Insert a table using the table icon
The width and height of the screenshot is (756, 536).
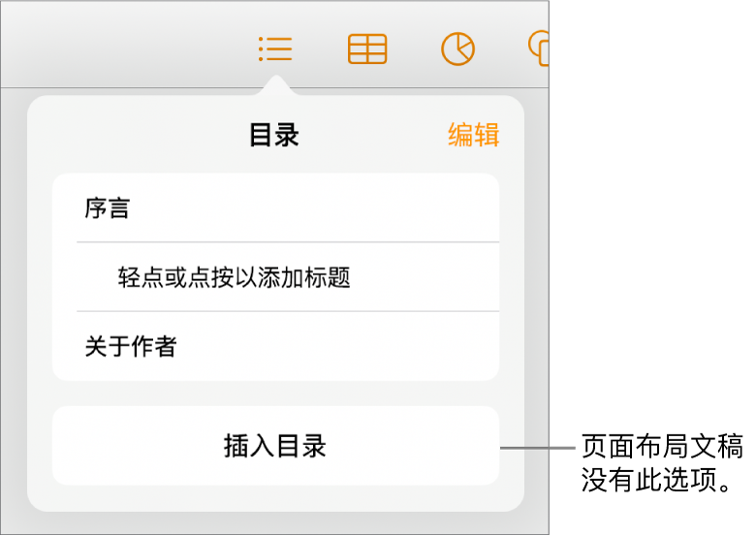click(x=367, y=49)
